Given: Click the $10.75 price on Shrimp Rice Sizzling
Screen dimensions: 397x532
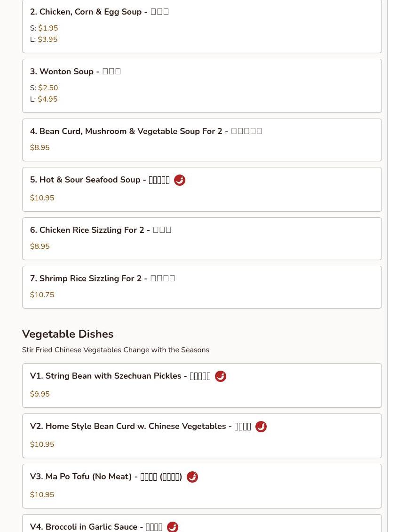Looking at the screenshot, I should pos(42,295).
